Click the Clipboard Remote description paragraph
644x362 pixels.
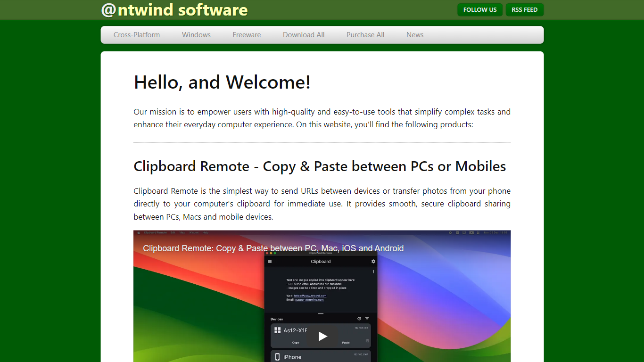(x=322, y=204)
